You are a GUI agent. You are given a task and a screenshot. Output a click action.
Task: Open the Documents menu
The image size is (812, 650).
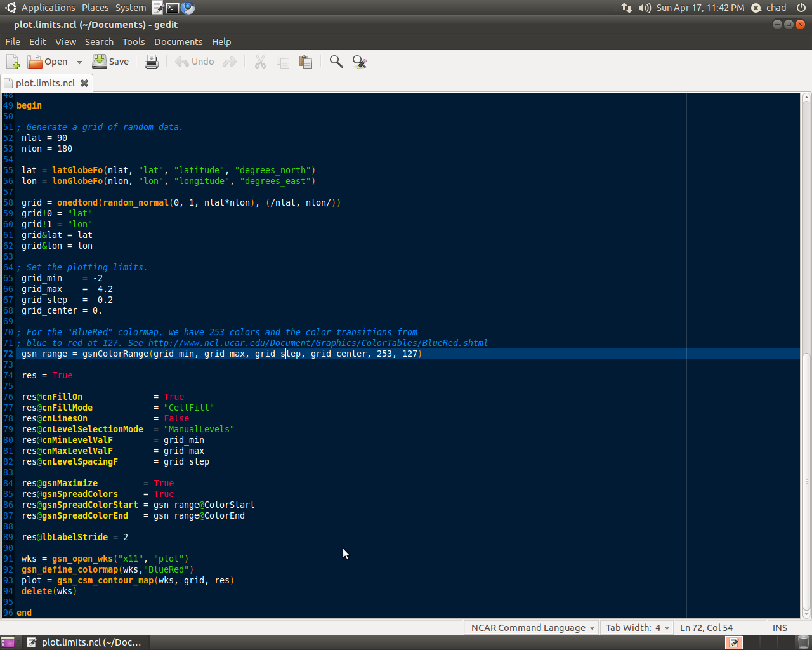point(178,42)
